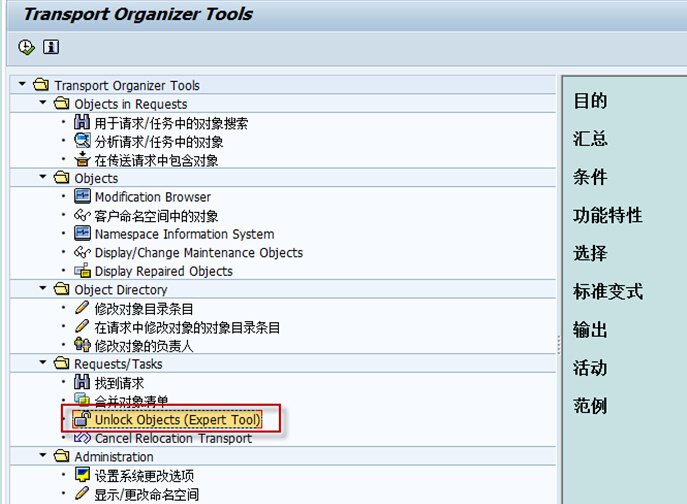The height and width of the screenshot is (504, 687).
Task: Open the 选择 help section link
Action: (590, 253)
